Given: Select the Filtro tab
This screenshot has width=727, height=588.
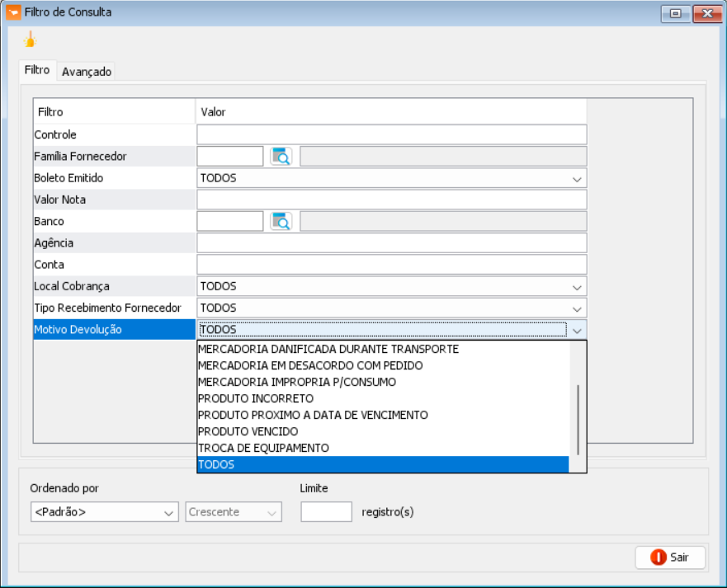Looking at the screenshot, I should 37,71.
